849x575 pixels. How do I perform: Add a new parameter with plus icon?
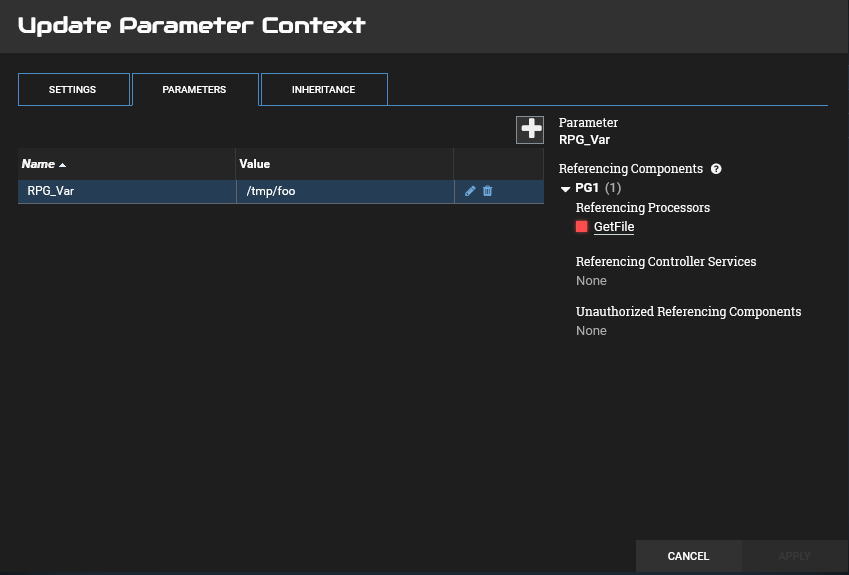click(x=530, y=129)
